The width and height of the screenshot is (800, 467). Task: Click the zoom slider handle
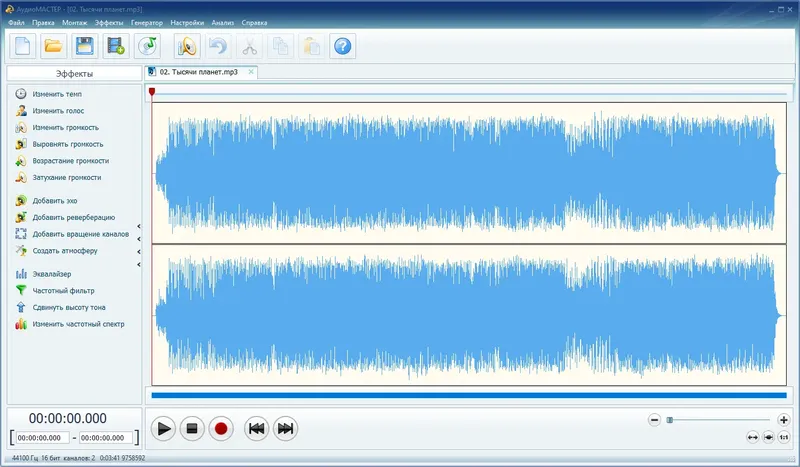(x=670, y=420)
